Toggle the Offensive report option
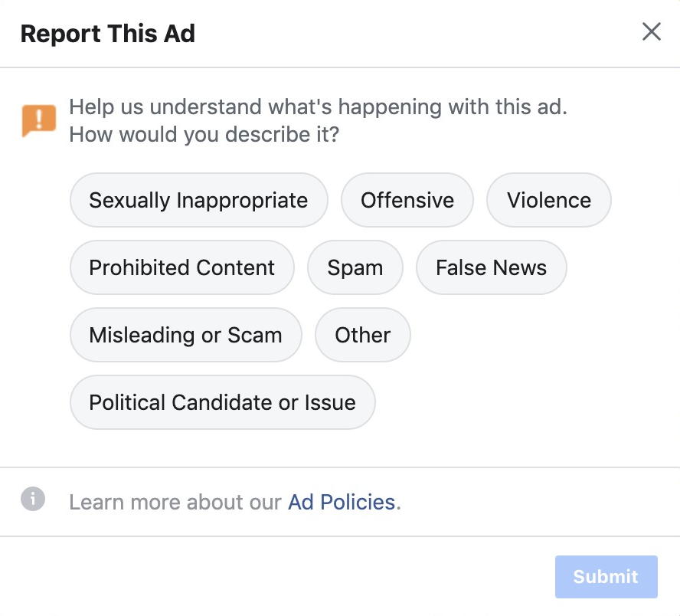Viewport: 680px width, 616px height. [x=407, y=200]
